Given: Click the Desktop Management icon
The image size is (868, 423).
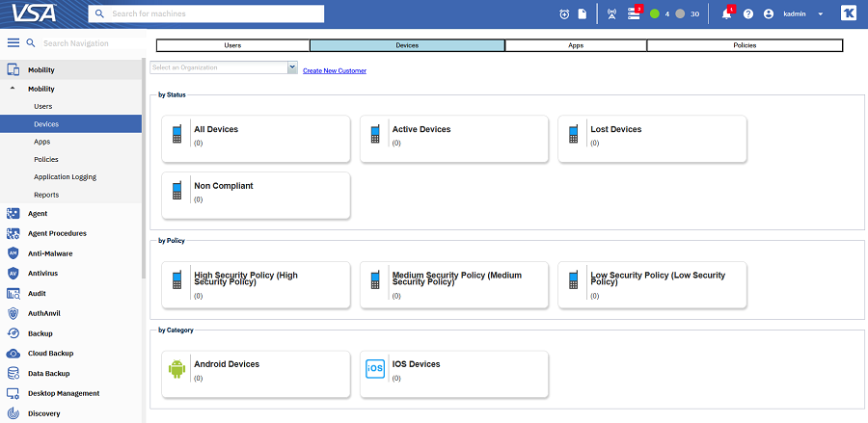Looking at the screenshot, I should tap(14, 393).
